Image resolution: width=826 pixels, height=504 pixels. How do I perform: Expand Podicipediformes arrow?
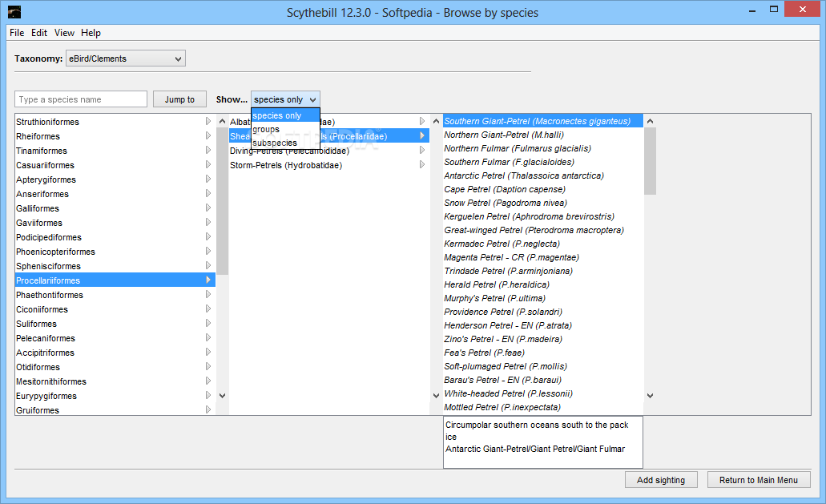pos(208,236)
